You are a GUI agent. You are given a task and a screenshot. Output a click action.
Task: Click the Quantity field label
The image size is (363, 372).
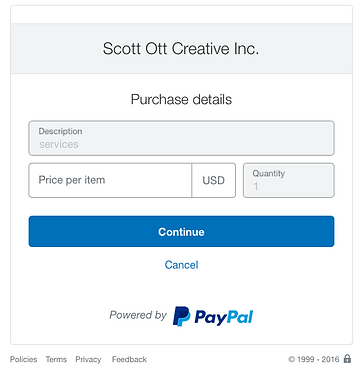269,173
